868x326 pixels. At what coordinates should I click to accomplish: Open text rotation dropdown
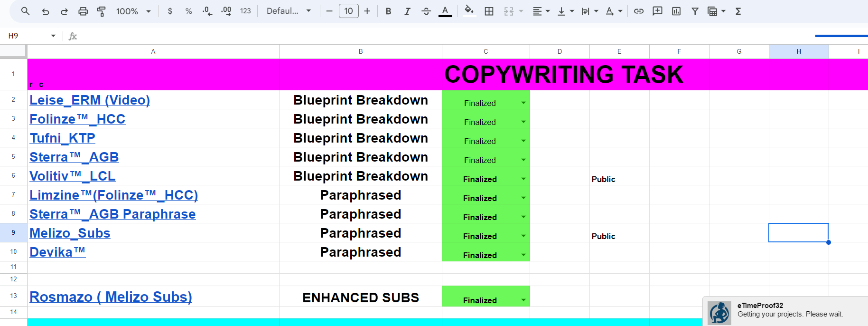click(x=614, y=11)
